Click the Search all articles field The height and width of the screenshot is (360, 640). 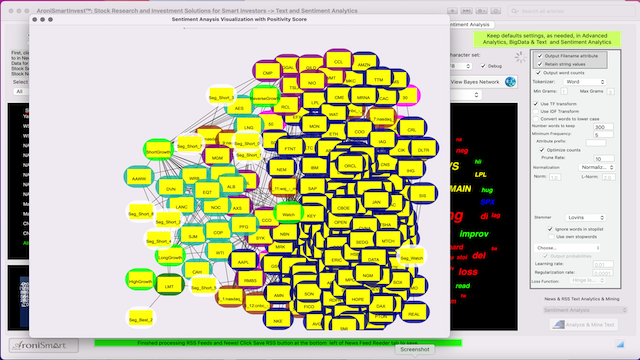pyautogui.click(x=571, y=11)
